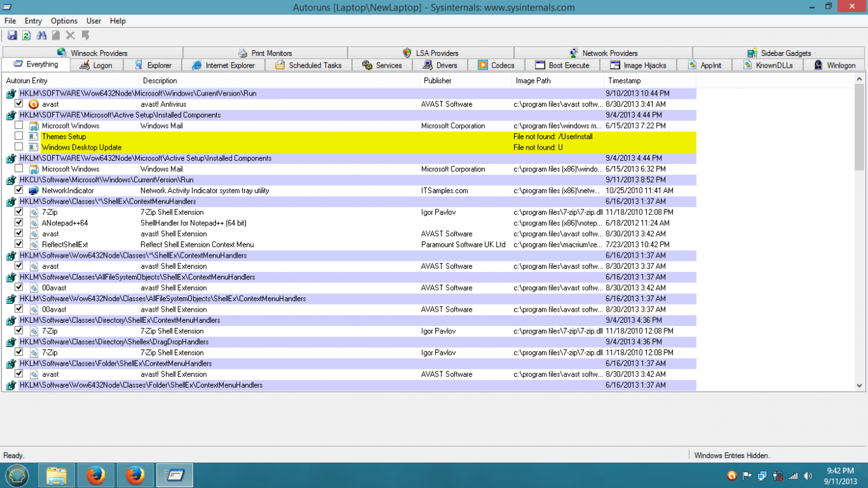Viewport: 868px width, 488px height.
Task: Check the Themes Setup checkbox
Action: point(19,137)
